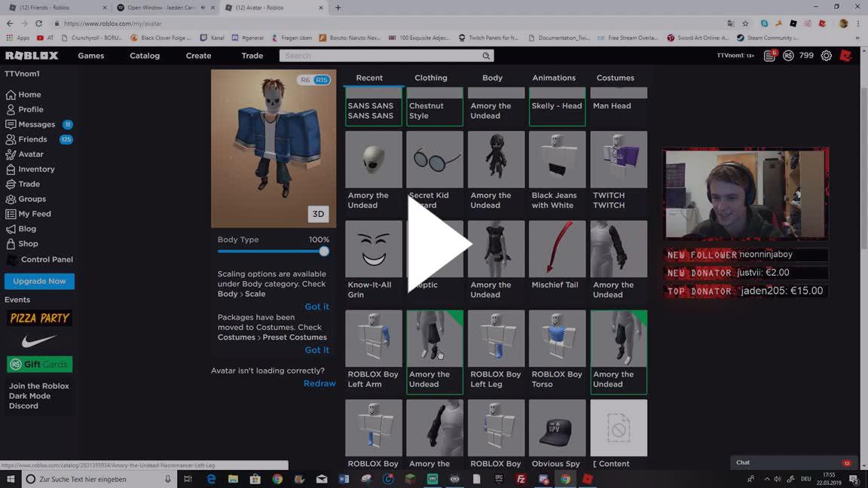Click the browser back arrow
Screen dimensions: 868x488
(10, 24)
